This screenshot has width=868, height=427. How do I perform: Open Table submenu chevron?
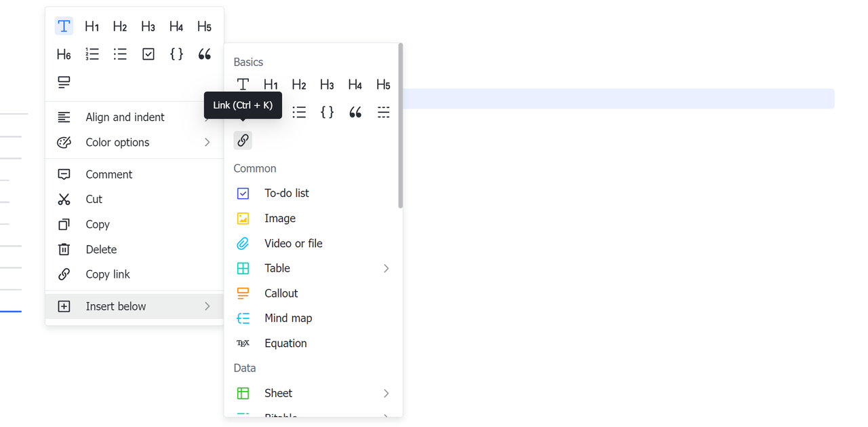pyautogui.click(x=386, y=268)
